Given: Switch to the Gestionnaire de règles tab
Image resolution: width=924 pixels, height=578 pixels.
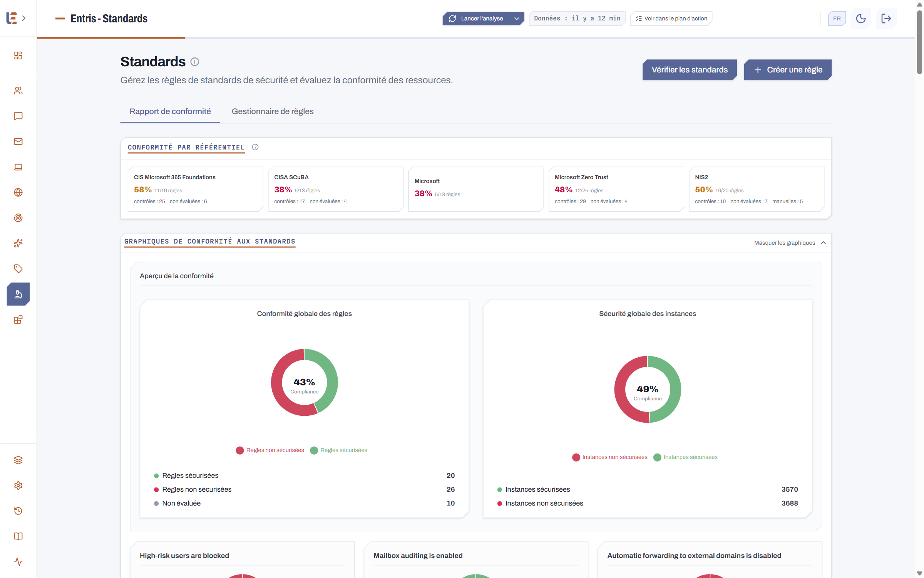Looking at the screenshot, I should [273, 111].
